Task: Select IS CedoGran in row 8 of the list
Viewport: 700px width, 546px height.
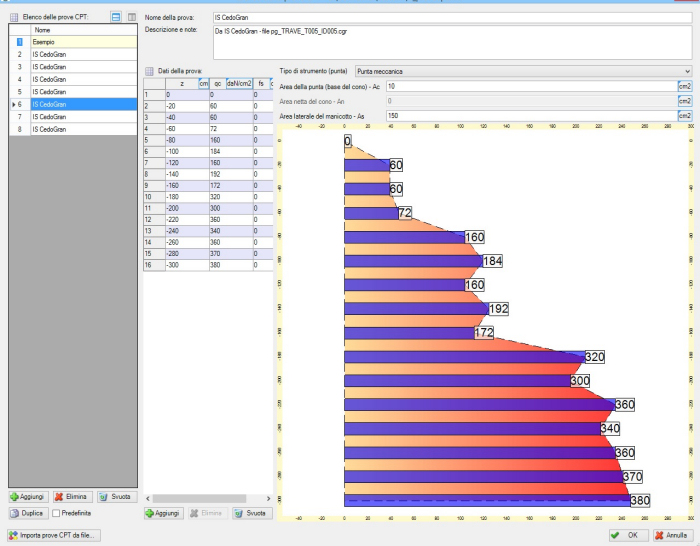Action: 84,129
